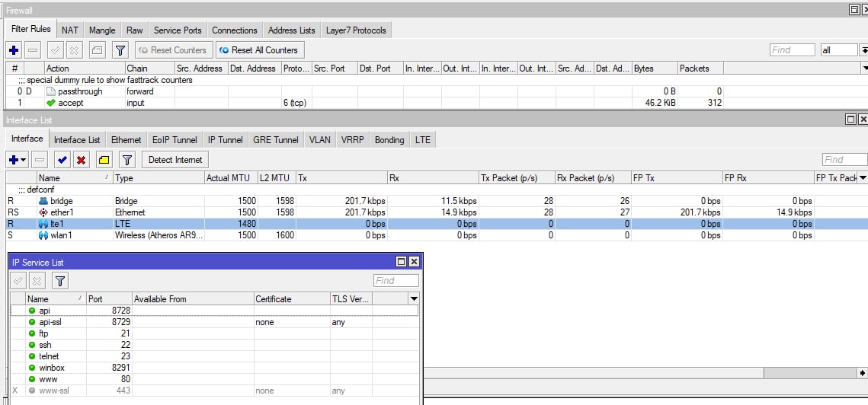Image resolution: width=868 pixels, height=405 pixels.
Task: Remove the selected firewall rule with the minus button
Action: click(34, 49)
